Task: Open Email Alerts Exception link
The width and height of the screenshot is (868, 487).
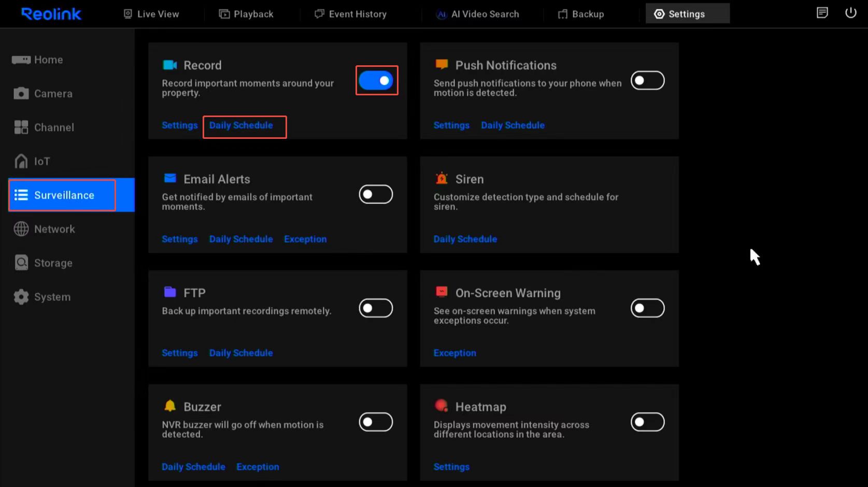Action: click(x=305, y=239)
